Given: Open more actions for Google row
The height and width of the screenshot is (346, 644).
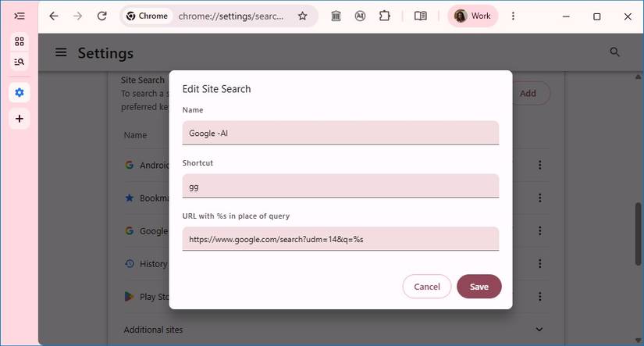Looking at the screenshot, I should (539, 230).
